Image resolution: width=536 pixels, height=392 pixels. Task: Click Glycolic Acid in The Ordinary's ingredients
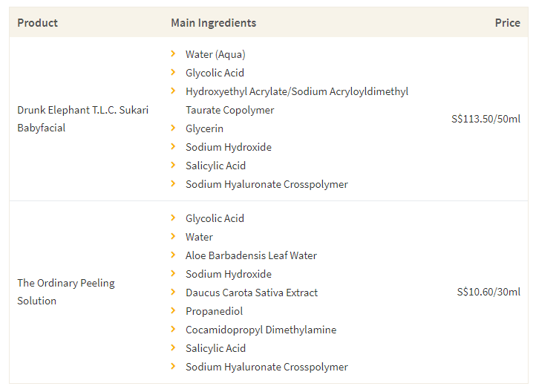[215, 218]
